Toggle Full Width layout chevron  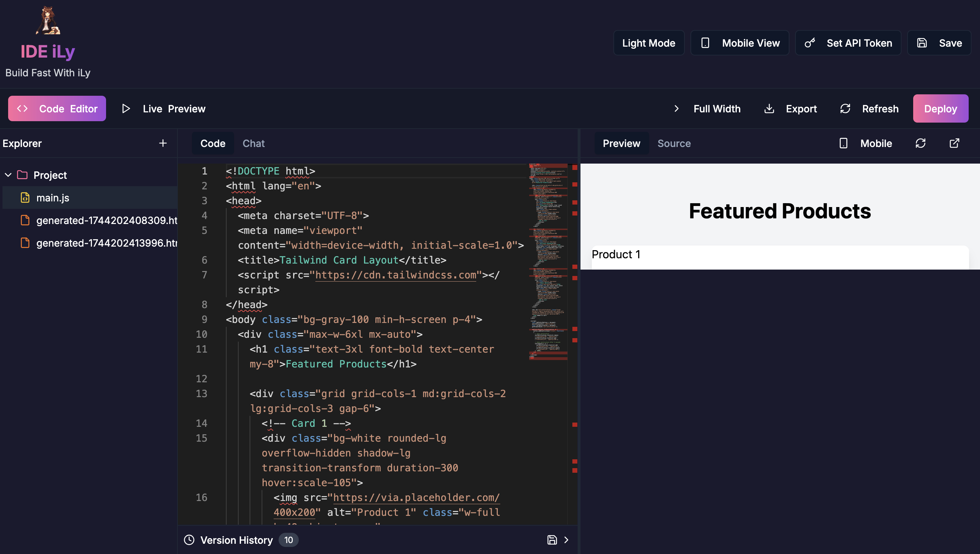[676, 109]
